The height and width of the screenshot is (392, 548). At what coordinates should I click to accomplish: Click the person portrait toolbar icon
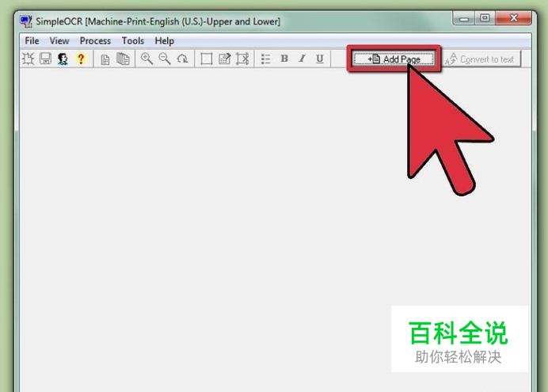(63, 59)
